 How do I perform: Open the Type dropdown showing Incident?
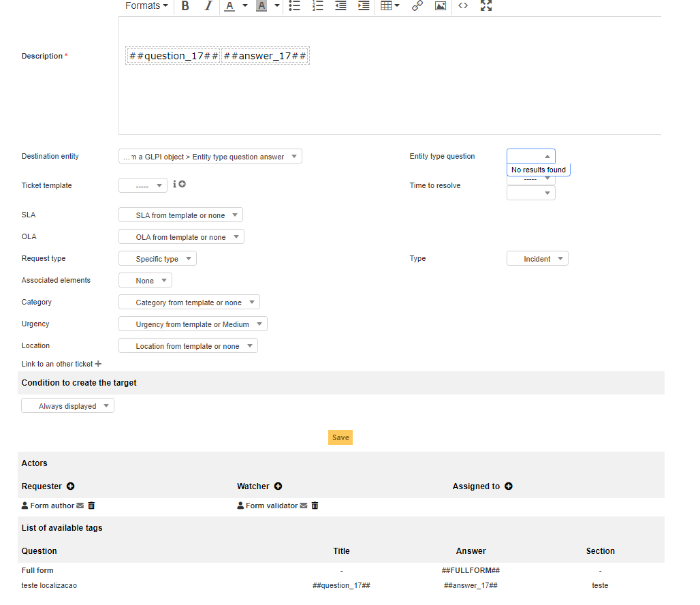pyautogui.click(x=537, y=258)
